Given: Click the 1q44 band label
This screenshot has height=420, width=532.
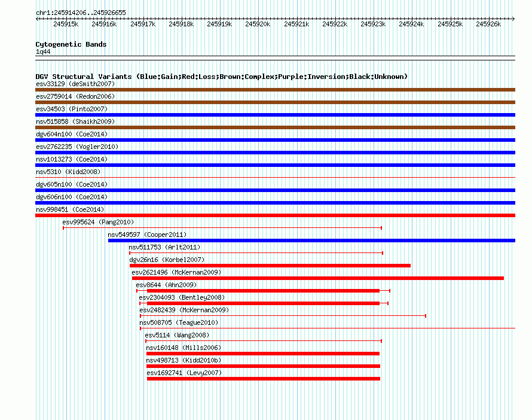Looking at the screenshot, I should (43, 51).
